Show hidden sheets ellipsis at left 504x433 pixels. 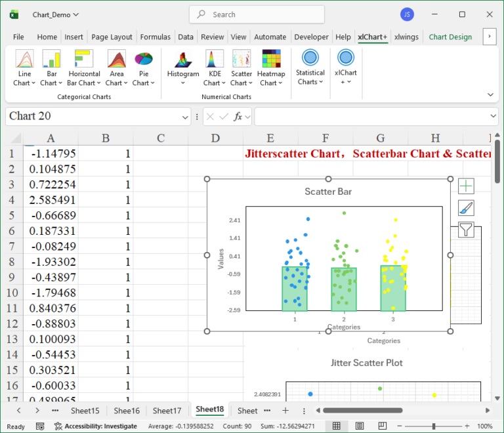(x=55, y=410)
